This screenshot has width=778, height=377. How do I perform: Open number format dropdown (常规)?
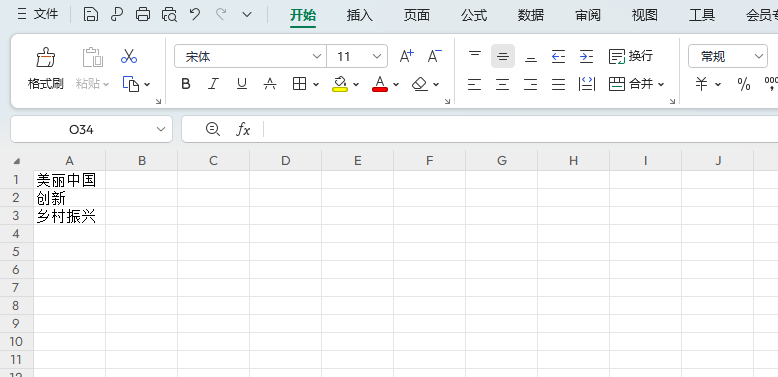point(759,57)
